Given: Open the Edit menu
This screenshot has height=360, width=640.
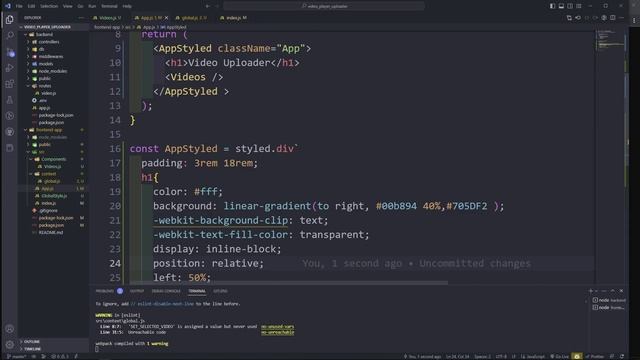Looking at the screenshot, I should 31,6.
